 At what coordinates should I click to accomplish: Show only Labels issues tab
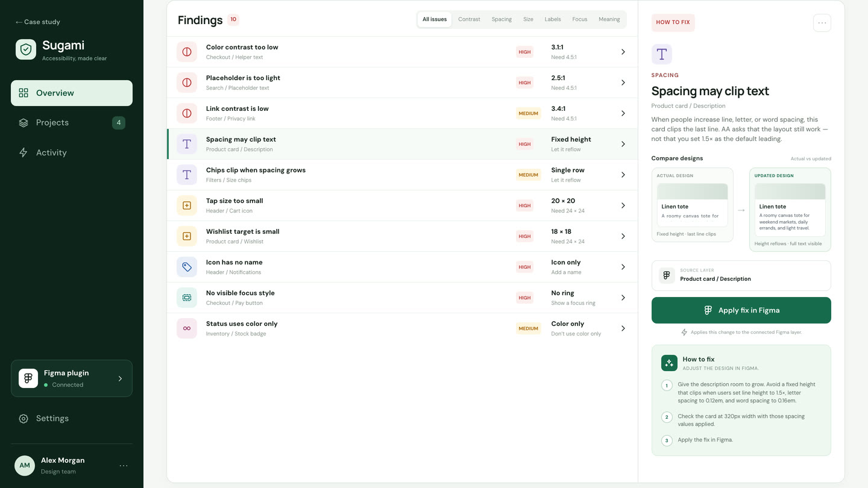point(553,19)
